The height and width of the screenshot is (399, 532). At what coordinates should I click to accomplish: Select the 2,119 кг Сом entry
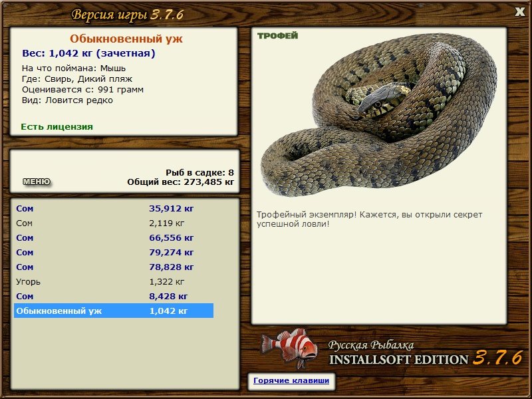click(x=114, y=223)
